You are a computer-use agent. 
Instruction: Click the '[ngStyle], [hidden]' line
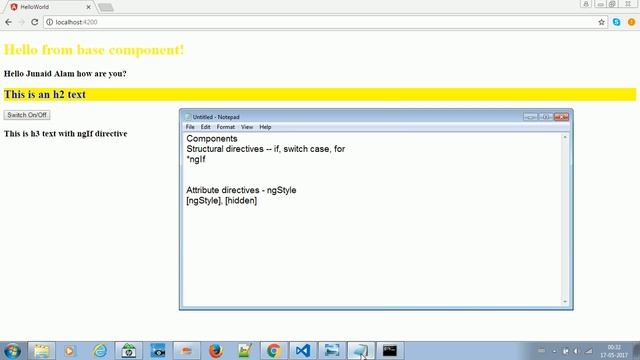click(222, 201)
